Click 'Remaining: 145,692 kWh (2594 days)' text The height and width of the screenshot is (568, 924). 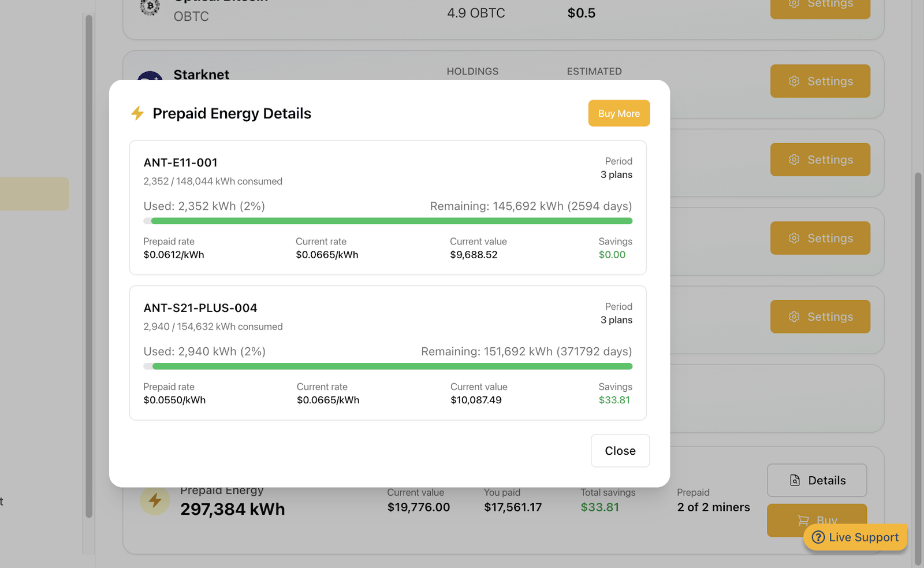point(531,206)
